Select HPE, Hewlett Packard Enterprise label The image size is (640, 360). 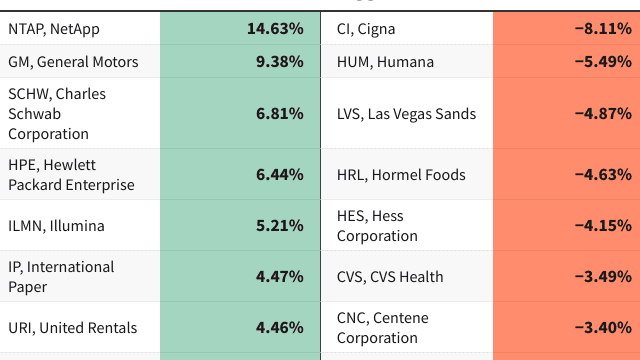71,174
